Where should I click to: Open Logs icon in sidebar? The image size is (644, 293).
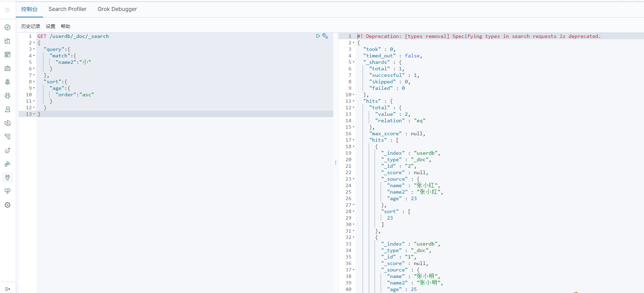pos(8,123)
